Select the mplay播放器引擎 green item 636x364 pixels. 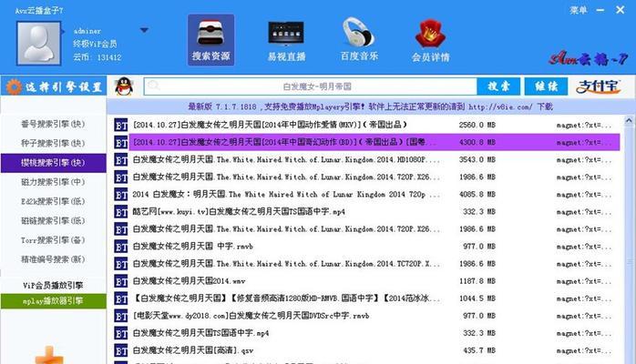(53, 301)
